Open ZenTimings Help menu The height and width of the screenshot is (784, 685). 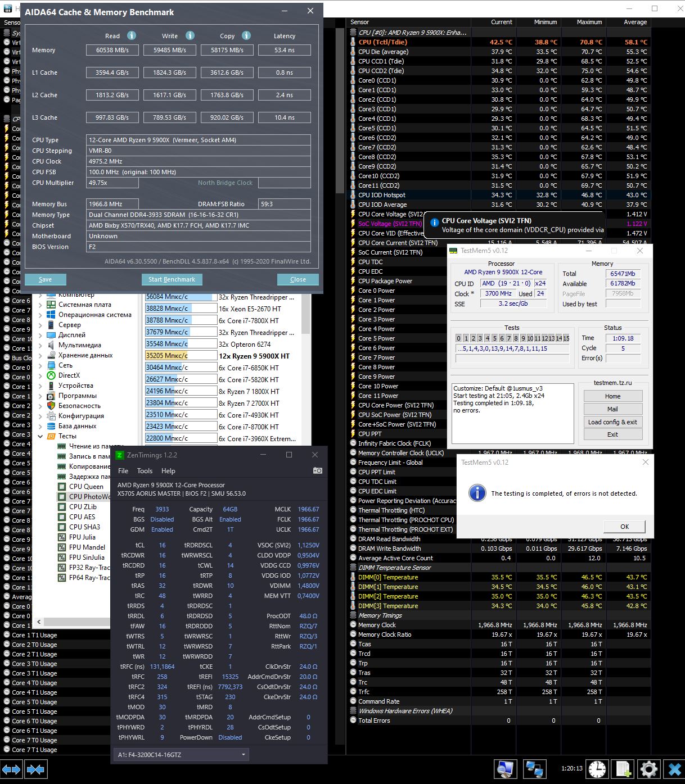point(168,471)
